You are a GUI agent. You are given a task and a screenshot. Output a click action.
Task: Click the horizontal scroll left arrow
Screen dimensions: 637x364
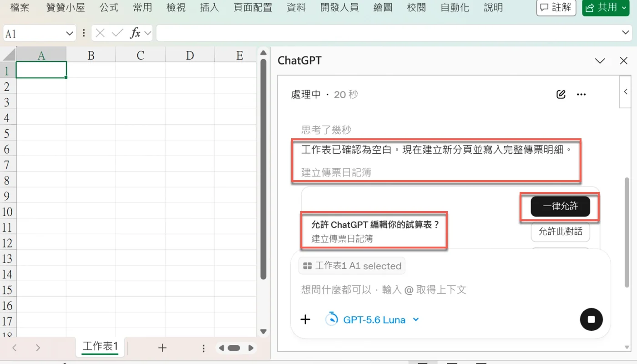click(x=221, y=348)
